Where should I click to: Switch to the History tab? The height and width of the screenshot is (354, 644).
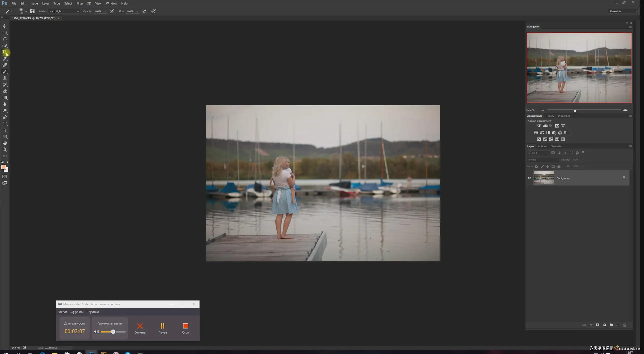pos(549,116)
